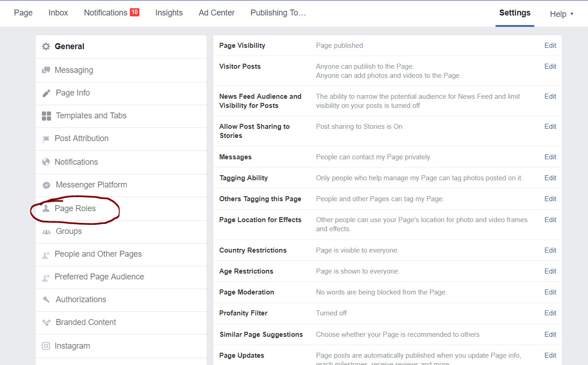Click the Instagram camera icon

tap(46, 346)
